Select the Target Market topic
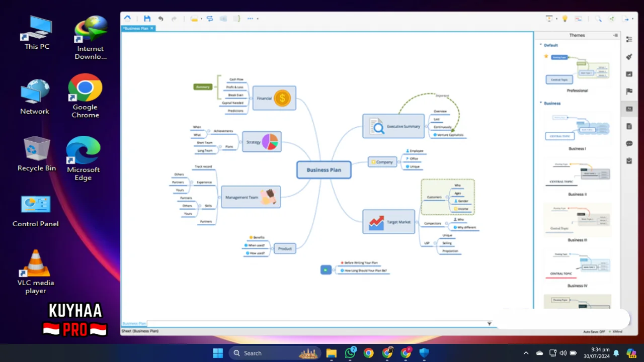The image size is (644, 362). (389, 222)
